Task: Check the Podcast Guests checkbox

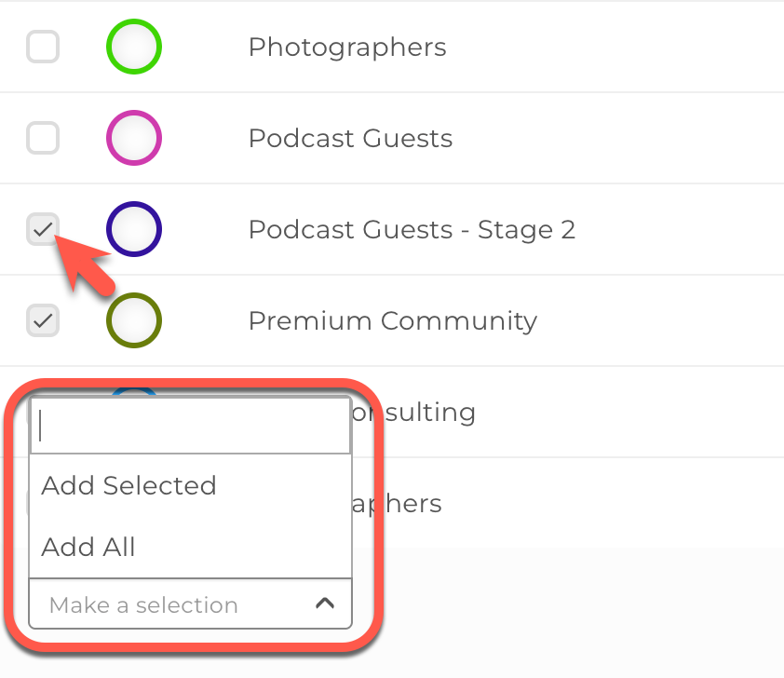Action: pyautogui.click(x=43, y=138)
